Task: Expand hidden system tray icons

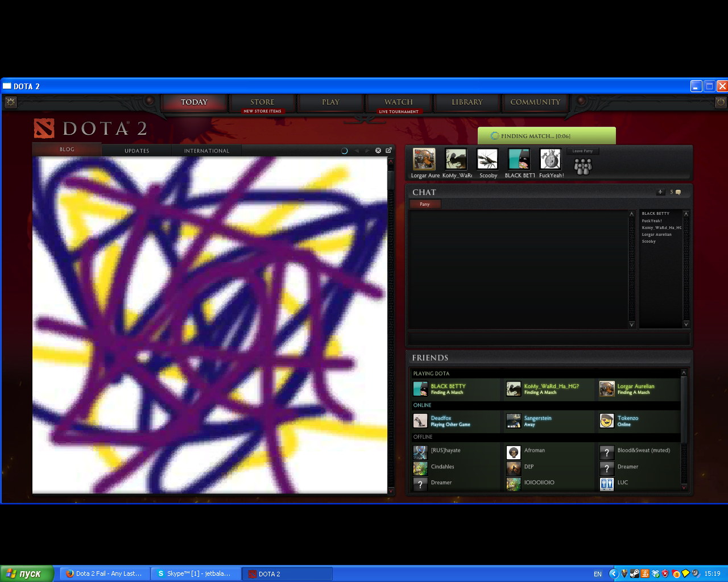Action: point(613,573)
